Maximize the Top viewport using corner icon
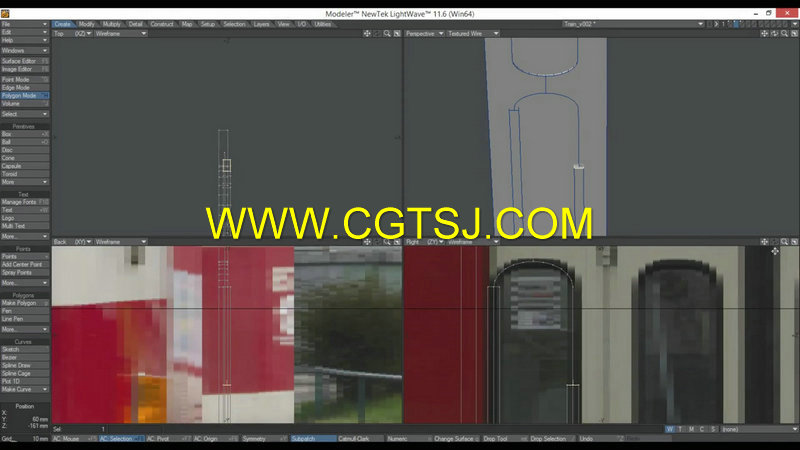Screen dimensions: 800x450 click(x=397, y=34)
